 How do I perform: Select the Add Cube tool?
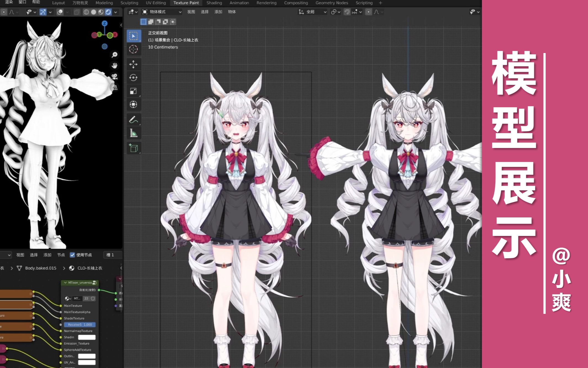pyautogui.click(x=134, y=148)
